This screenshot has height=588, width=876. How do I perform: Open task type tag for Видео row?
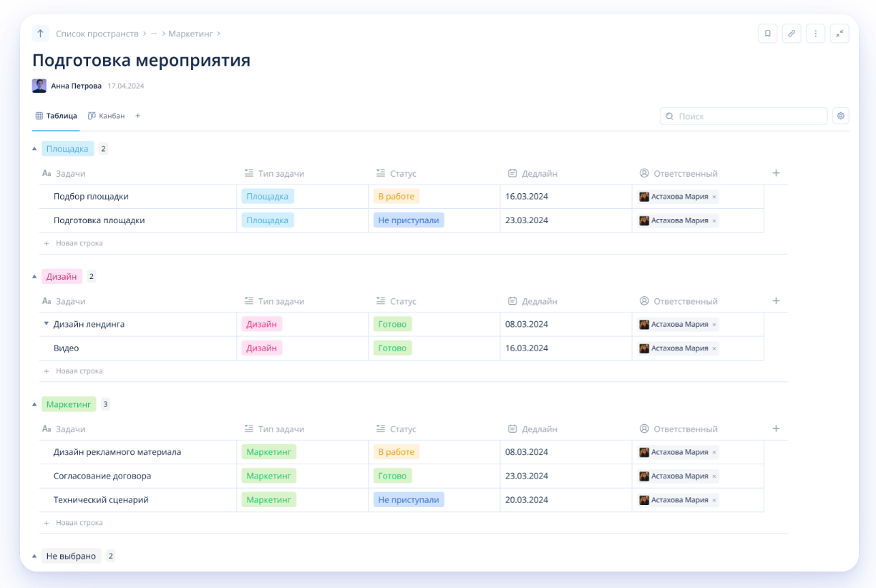(262, 348)
